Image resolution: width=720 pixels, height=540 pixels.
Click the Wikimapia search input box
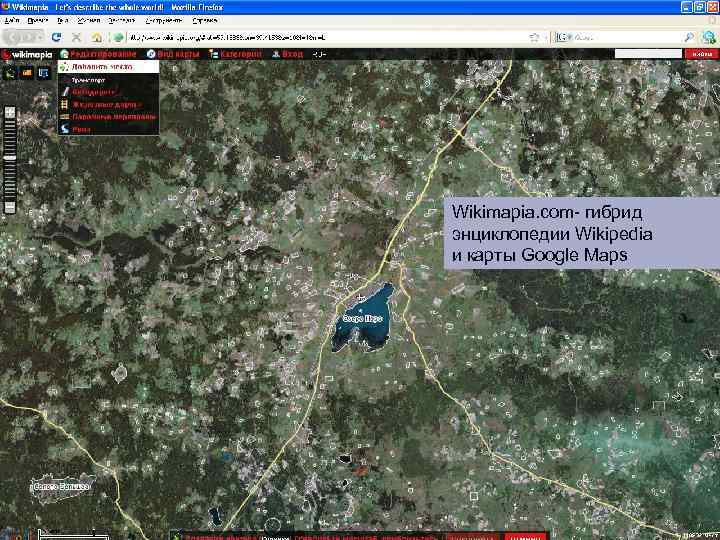click(648, 54)
